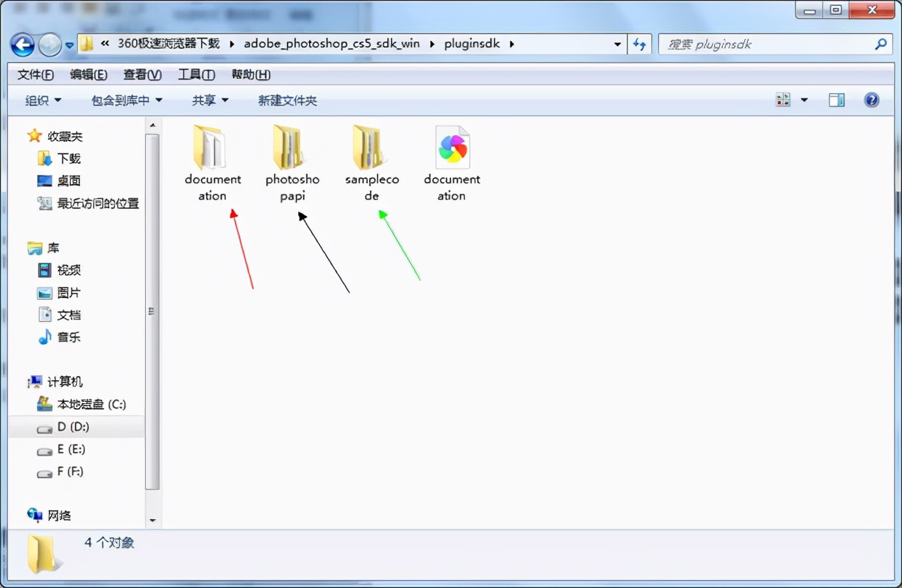Click the 新建文件夹 button
902x588 pixels.
coord(288,100)
